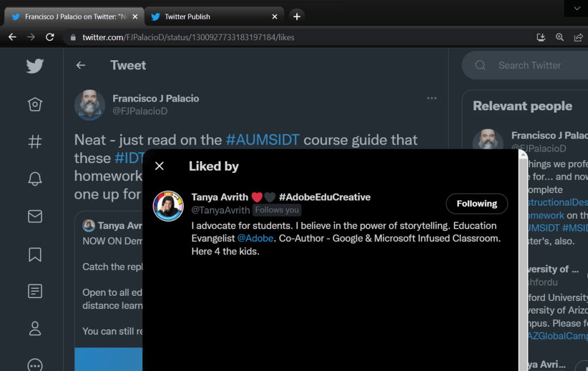Open the tweet's three-dot options menu
The height and width of the screenshot is (371, 588).
pos(432,98)
